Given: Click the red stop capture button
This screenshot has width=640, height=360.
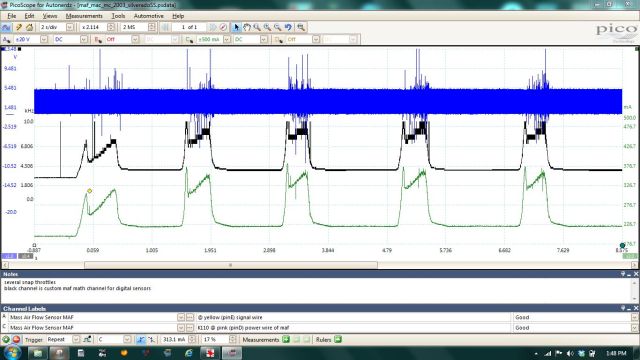Looking at the screenshot, I should tap(16, 340).
